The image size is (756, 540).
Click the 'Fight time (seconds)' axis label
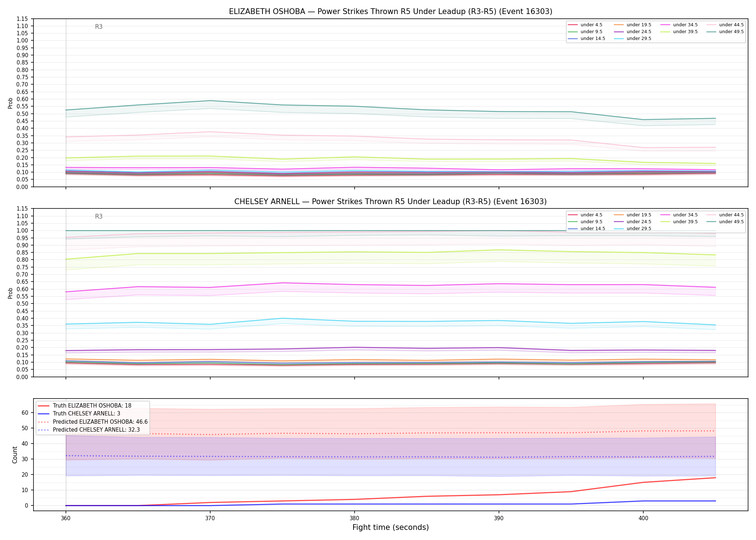tap(391, 528)
